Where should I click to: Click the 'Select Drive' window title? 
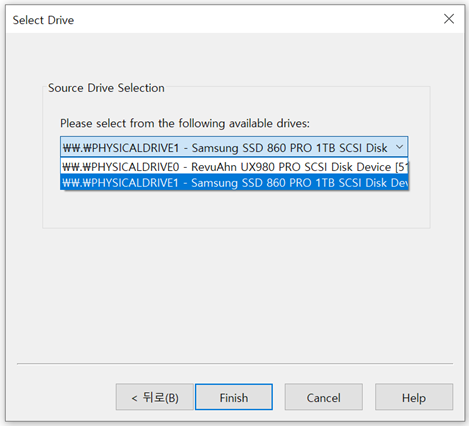pos(43,20)
